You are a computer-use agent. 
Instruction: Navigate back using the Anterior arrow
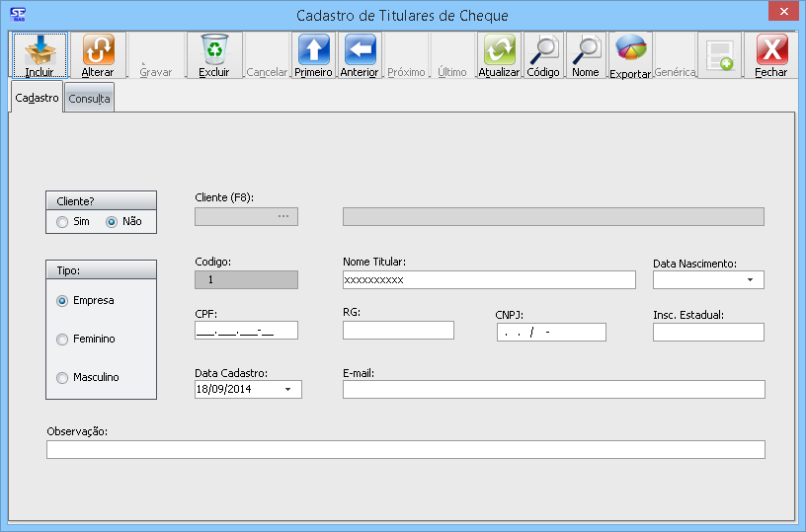coord(359,50)
